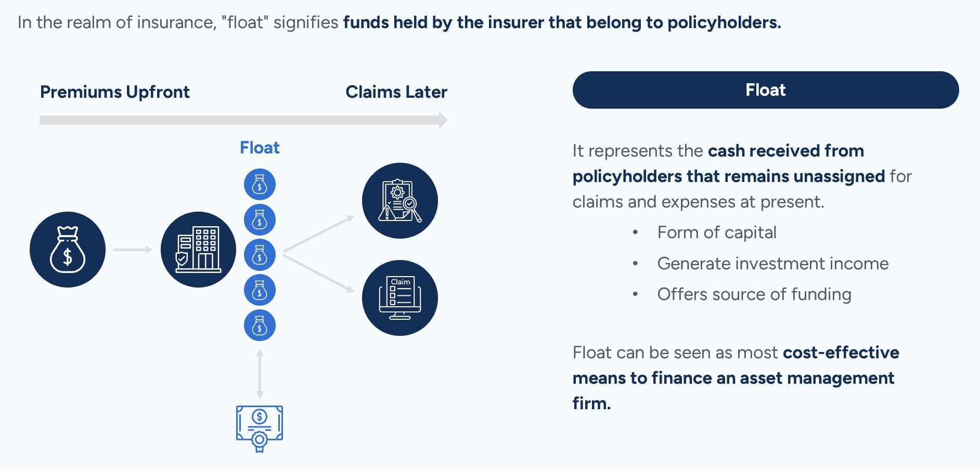This screenshot has height=469, width=980.
Task: Click the topmost small float money bag
Action: 260,185
